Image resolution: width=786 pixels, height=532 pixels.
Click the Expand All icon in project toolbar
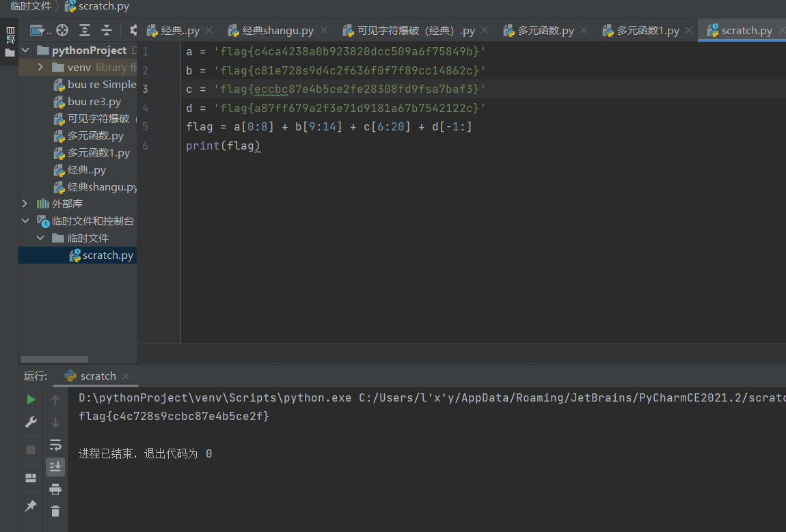pyautogui.click(x=85, y=31)
